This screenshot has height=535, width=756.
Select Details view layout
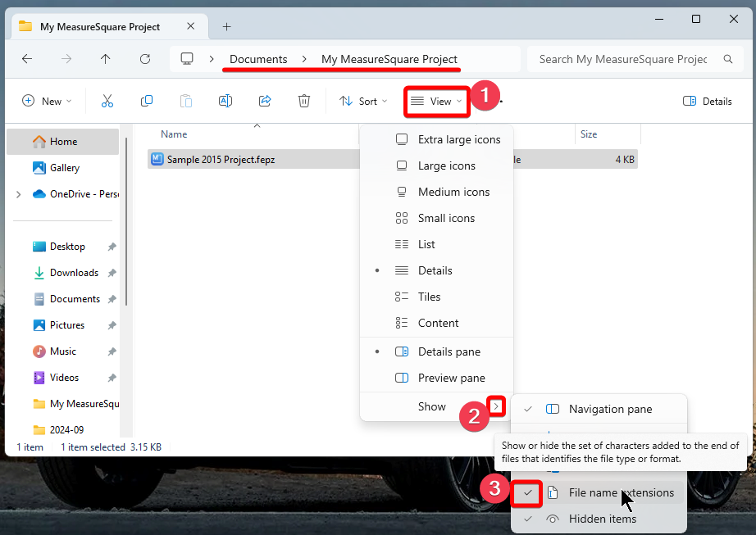436,270
